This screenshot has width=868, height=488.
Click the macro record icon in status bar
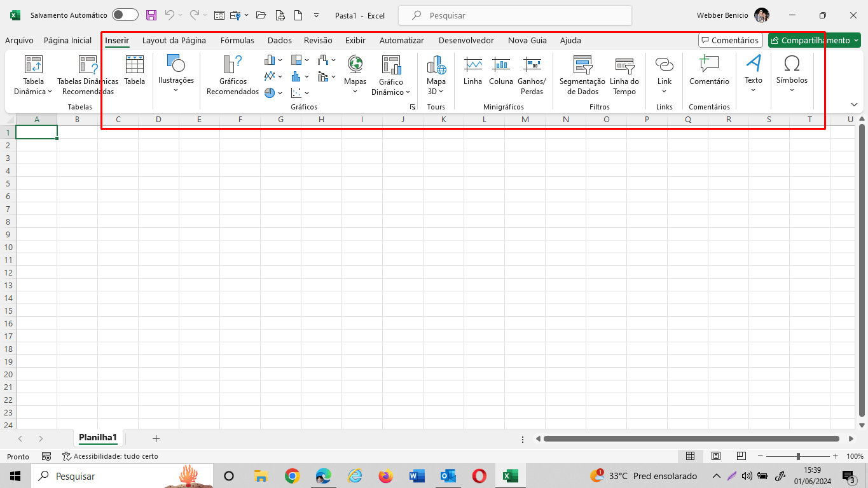pos(46,456)
